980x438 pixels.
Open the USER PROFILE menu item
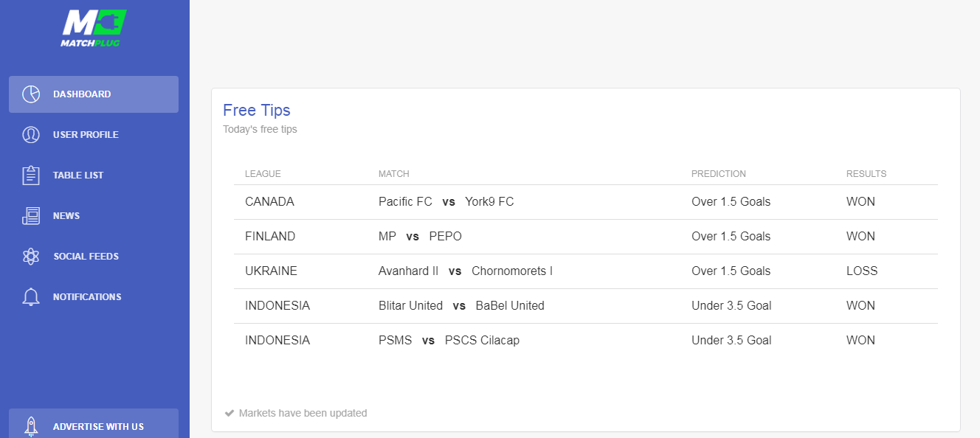point(94,135)
